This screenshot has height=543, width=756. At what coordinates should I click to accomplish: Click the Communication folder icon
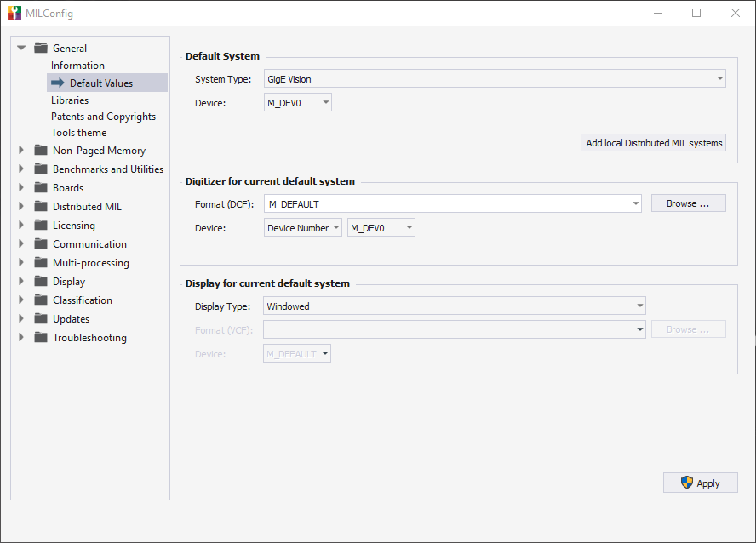(x=41, y=243)
